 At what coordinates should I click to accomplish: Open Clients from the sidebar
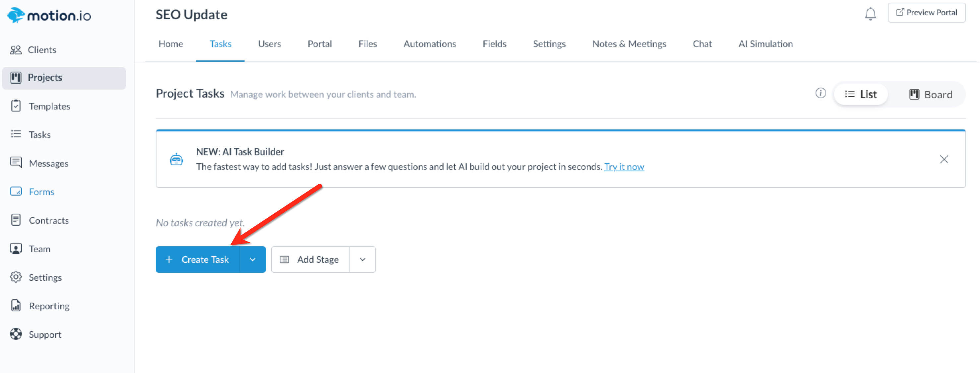pos(41,50)
